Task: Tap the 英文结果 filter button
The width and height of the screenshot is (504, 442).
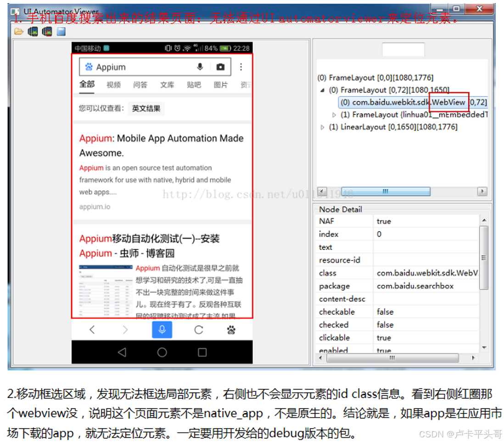Action: (x=146, y=108)
